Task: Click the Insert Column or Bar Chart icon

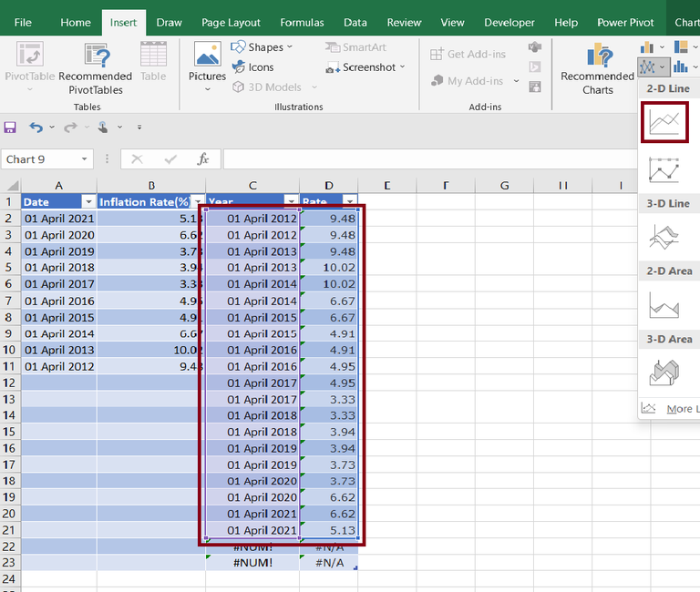Action: (x=647, y=46)
